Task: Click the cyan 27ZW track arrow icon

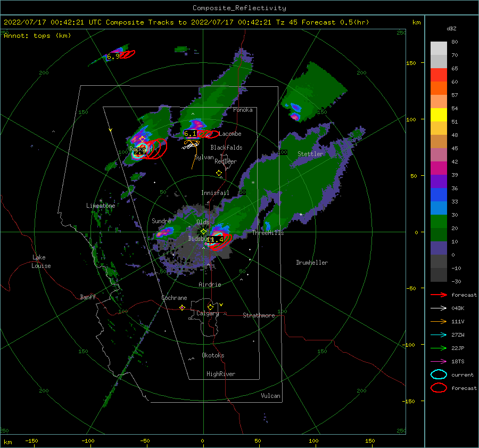Action: click(439, 335)
